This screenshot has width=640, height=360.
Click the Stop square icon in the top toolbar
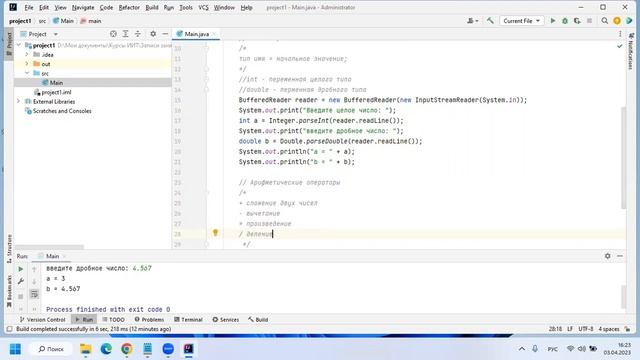point(589,20)
